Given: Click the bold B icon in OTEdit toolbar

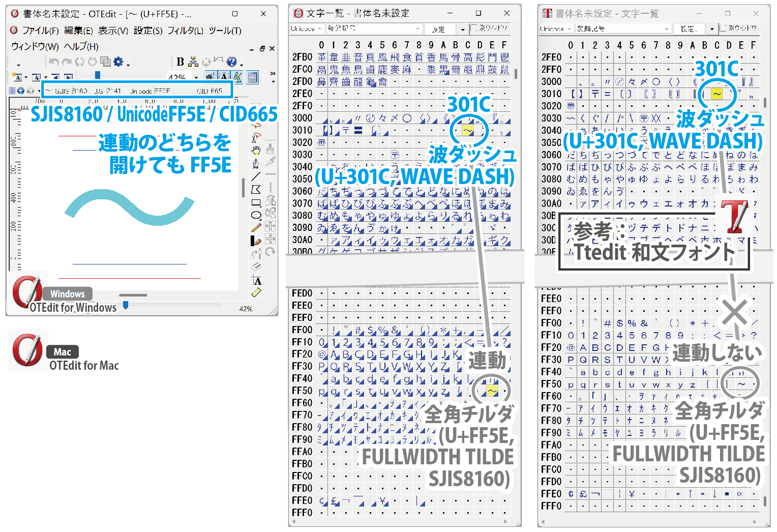Looking at the screenshot, I should click(180, 62).
